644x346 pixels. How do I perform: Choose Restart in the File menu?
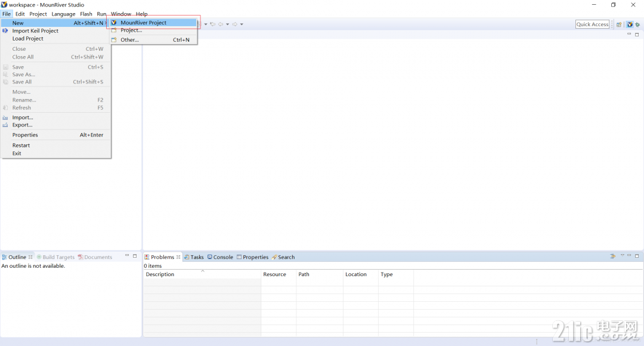click(55, 146)
